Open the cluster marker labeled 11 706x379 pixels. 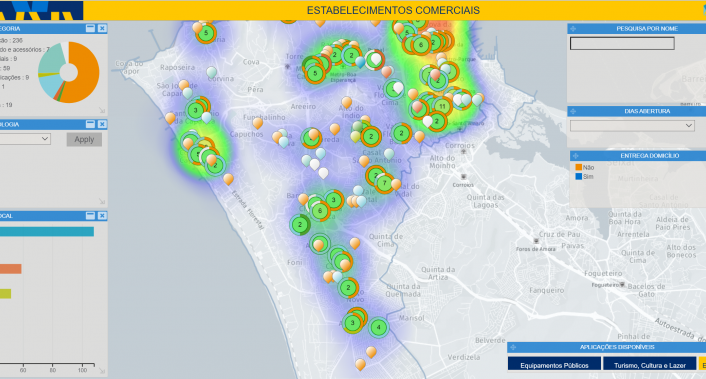(x=442, y=107)
